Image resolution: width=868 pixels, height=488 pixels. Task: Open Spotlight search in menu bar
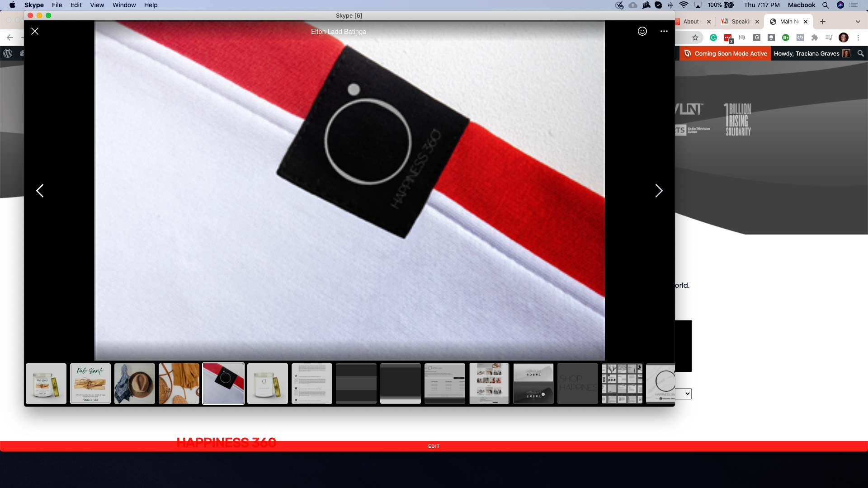tap(826, 5)
